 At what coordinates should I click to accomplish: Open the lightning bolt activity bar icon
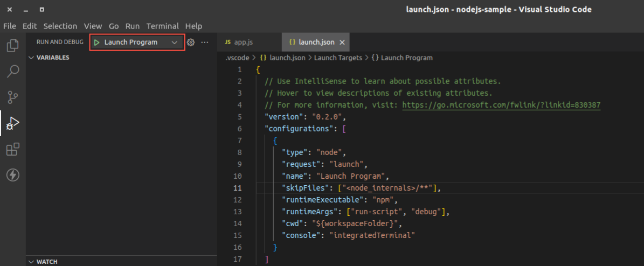click(x=13, y=176)
